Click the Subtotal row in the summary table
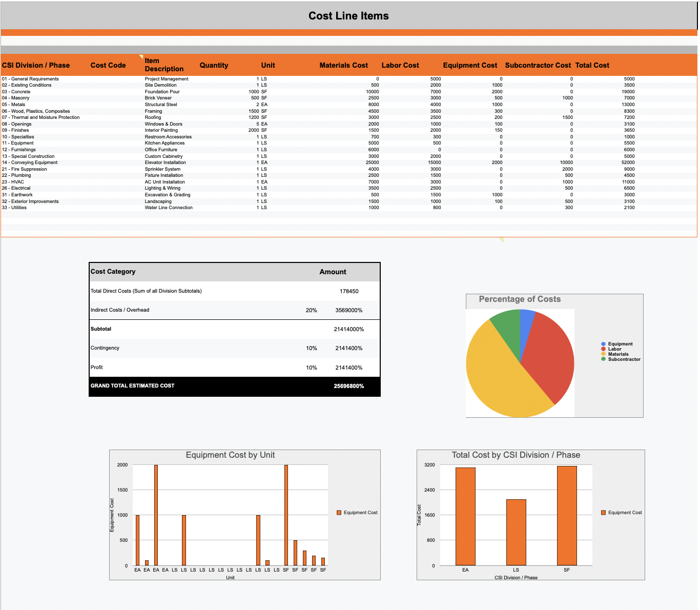The image size is (700, 610). [x=101, y=329]
